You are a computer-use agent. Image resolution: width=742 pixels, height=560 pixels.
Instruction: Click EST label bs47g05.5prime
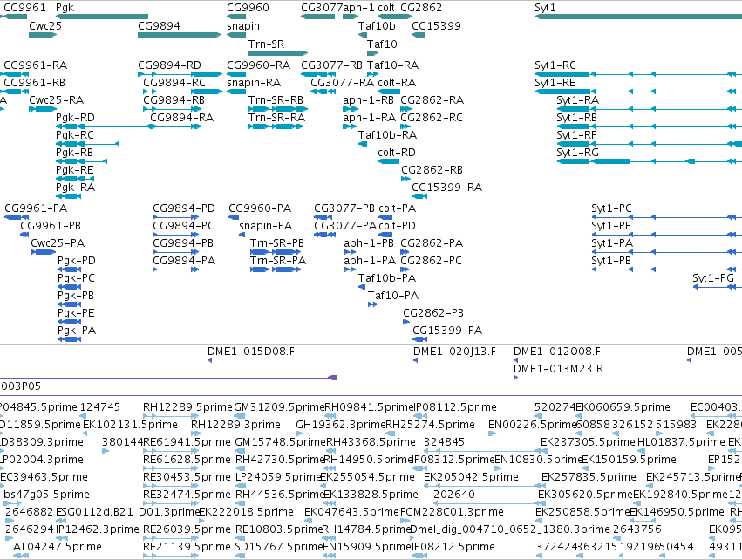point(47,495)
